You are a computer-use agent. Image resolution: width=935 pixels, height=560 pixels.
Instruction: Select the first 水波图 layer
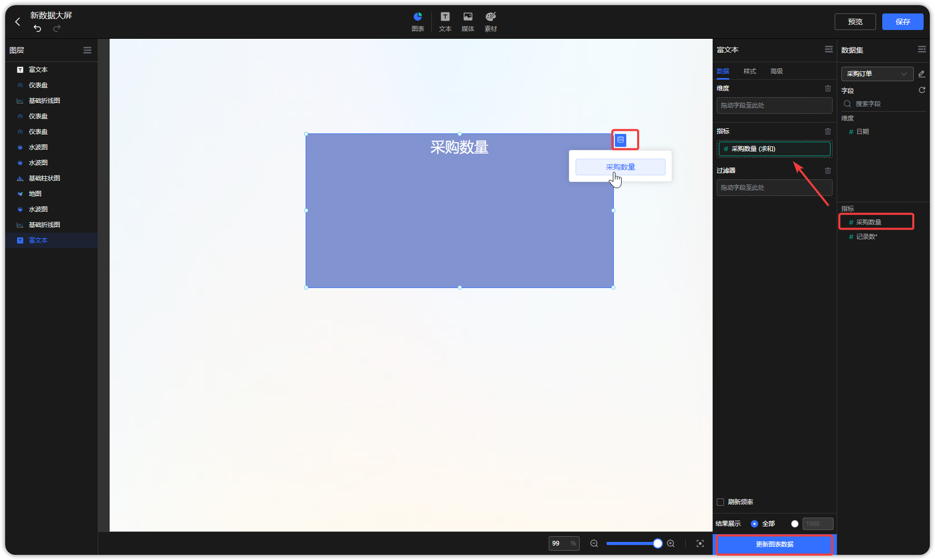click(52, 147)
